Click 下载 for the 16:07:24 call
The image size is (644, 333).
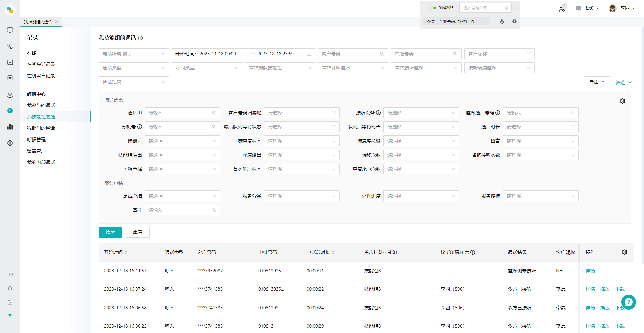coord(620,289)
